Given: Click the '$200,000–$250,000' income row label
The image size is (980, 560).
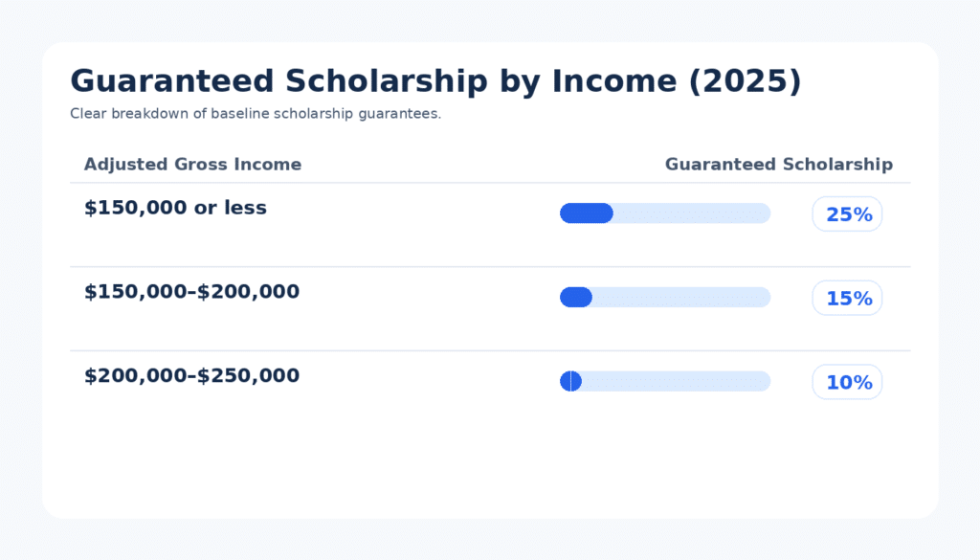Looking at the screenshot, I should point(191,376).
